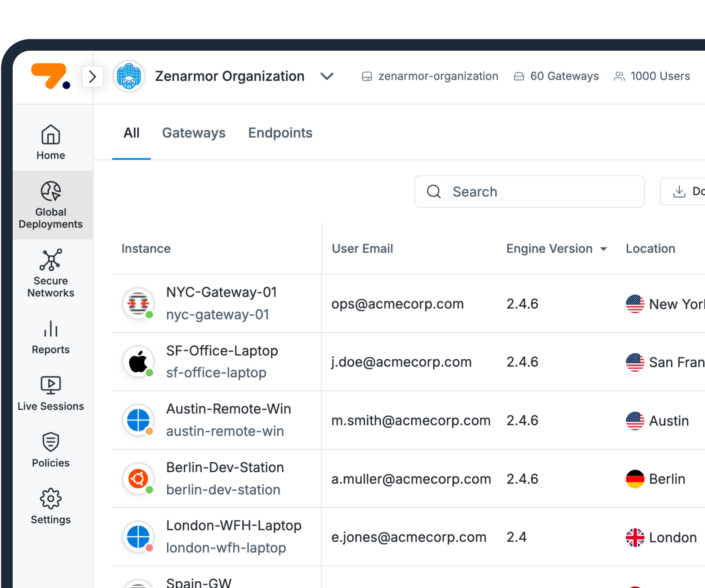Switch to the Endpoints tab
705x588 pixels.
click(x=280, y=133)
